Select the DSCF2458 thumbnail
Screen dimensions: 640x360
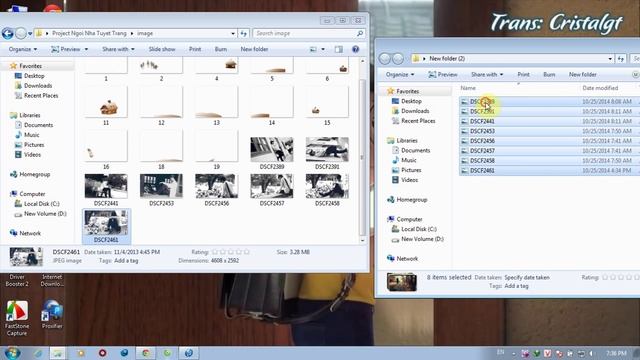click(327, 186)
